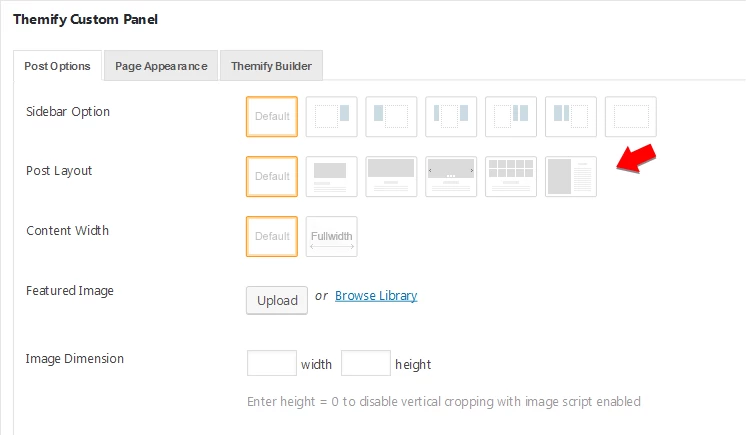Image resolution: width=747 pixels, height=435 pixels.
Task: Select Default for Content Width
Action: coord(272,236)
